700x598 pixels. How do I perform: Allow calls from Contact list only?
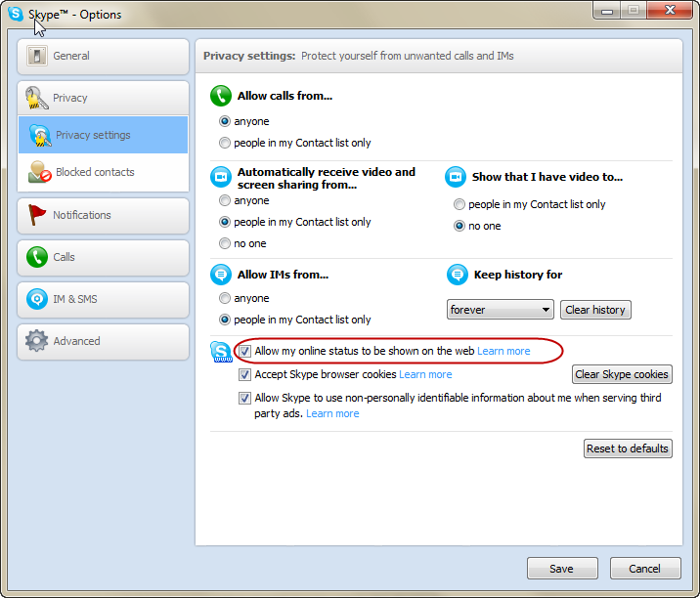tap(225, 143)
